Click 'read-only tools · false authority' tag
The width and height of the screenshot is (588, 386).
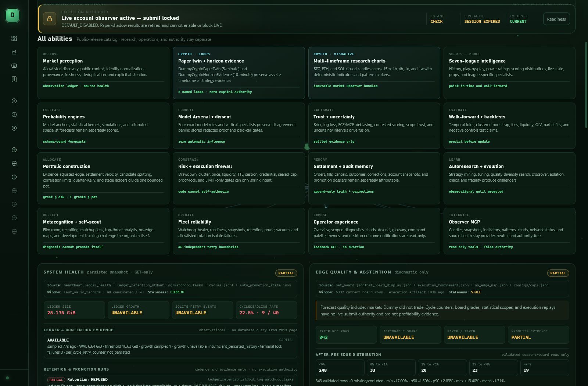481,247
